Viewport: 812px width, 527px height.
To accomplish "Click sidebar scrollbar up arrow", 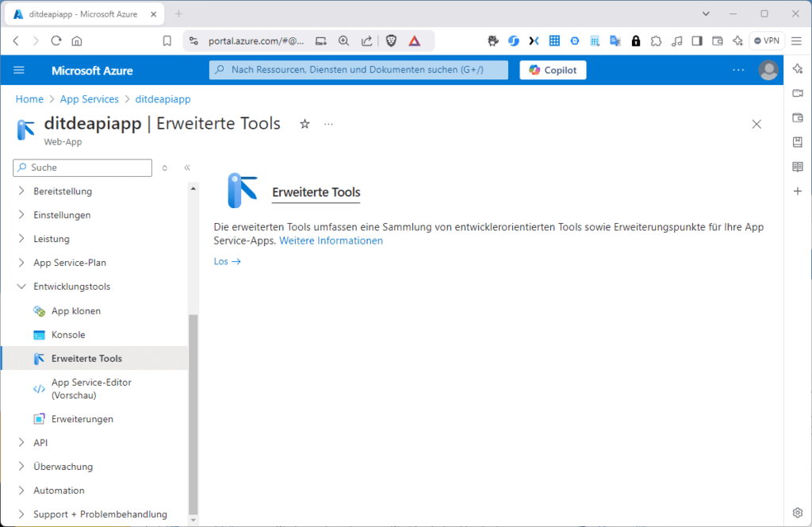I will [193, 189].
